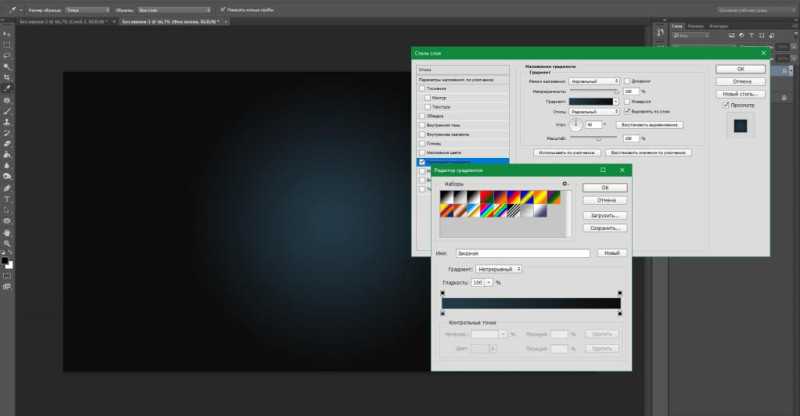
Task: Select the Lasso tool
Action: coord(7,55)
